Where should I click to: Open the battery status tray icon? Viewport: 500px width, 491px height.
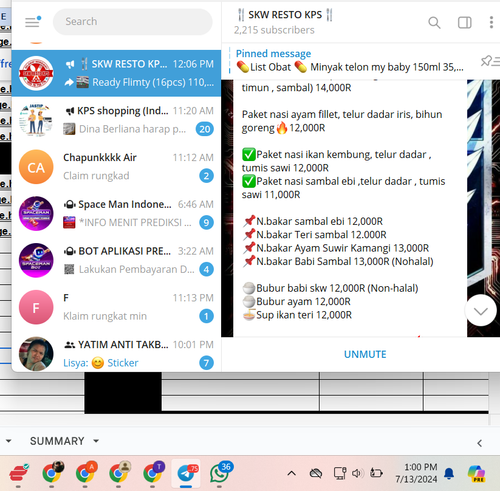[x=376, y=473]
